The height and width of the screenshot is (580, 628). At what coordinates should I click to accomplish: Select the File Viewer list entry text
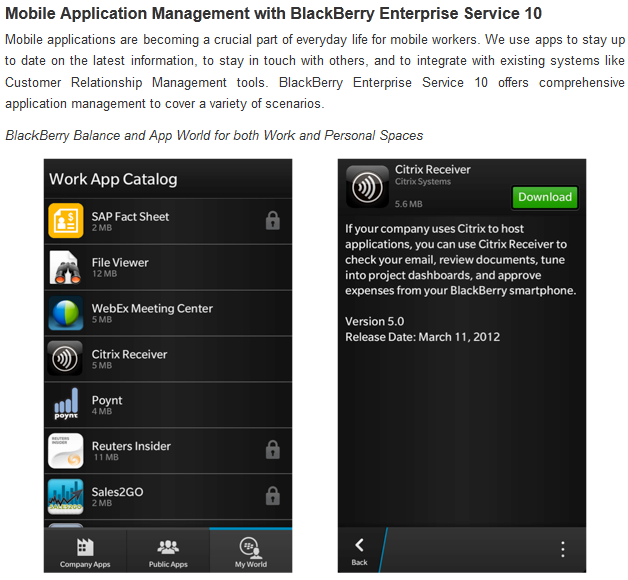[x=120, y=263]
